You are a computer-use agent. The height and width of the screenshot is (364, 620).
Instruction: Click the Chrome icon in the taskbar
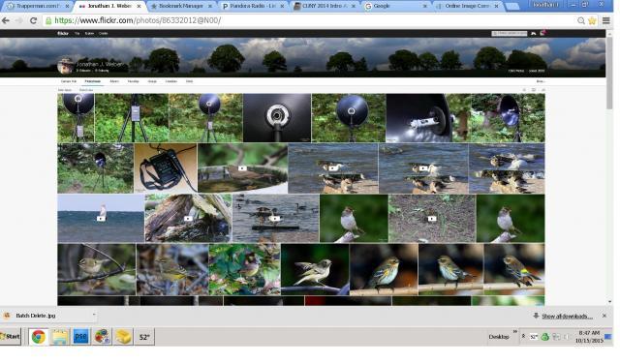pyautogui.click(x=39, y=337)
